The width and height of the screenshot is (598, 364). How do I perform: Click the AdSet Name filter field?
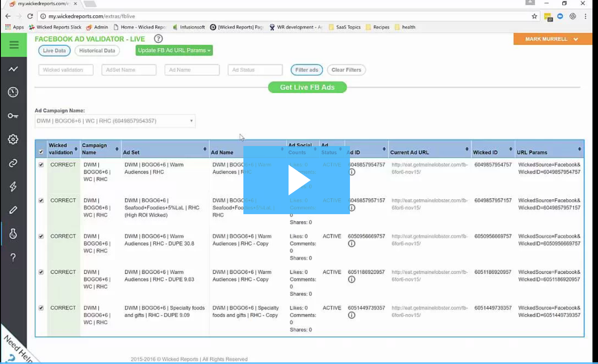129,70
